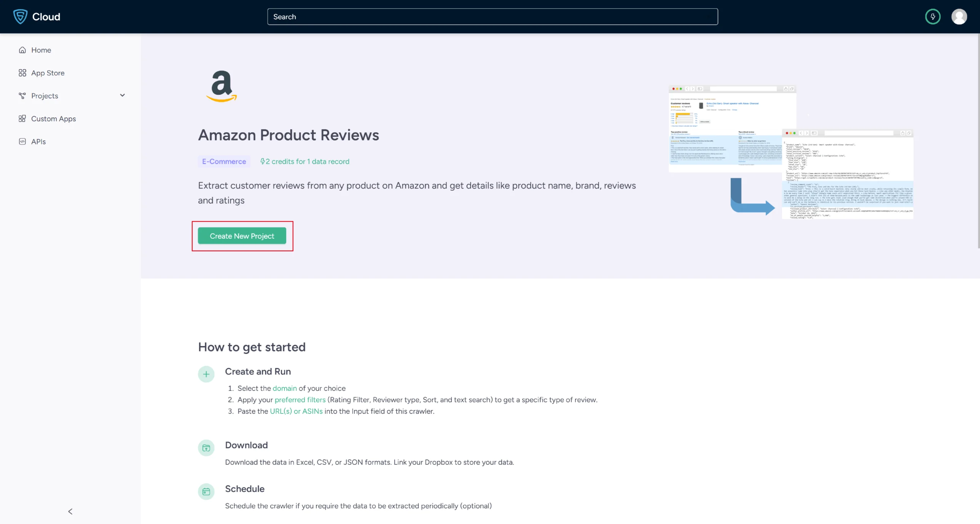Collapse the sidebar with the left arrow
980x524 pixels.
tap(70, 511)
